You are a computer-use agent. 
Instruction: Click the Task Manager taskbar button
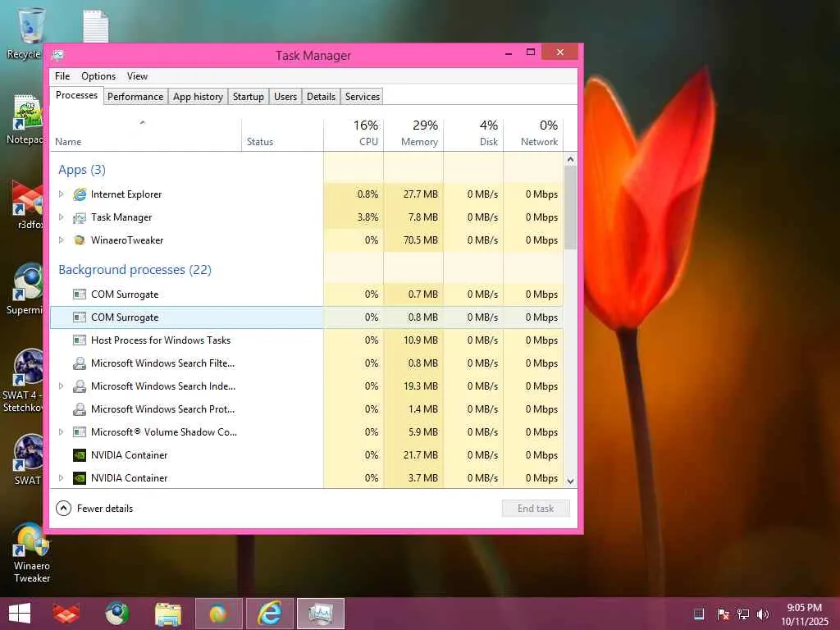tap(321, 614)
